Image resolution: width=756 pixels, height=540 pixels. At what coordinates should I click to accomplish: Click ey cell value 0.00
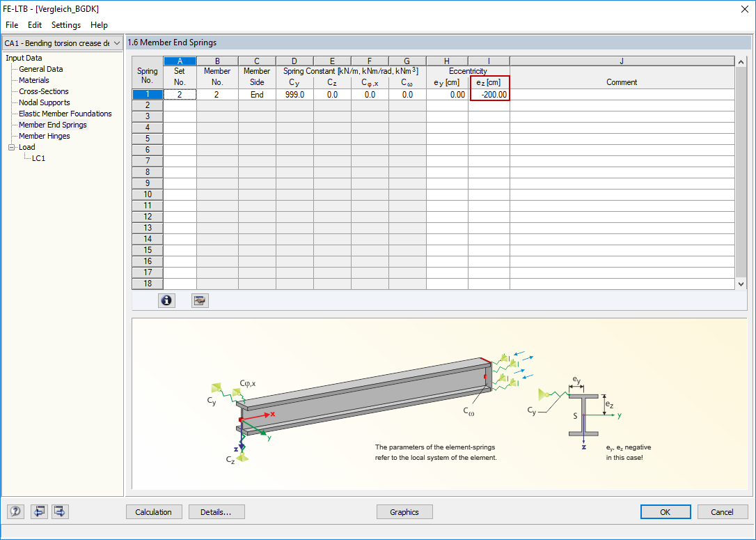(x=447, y=95)
